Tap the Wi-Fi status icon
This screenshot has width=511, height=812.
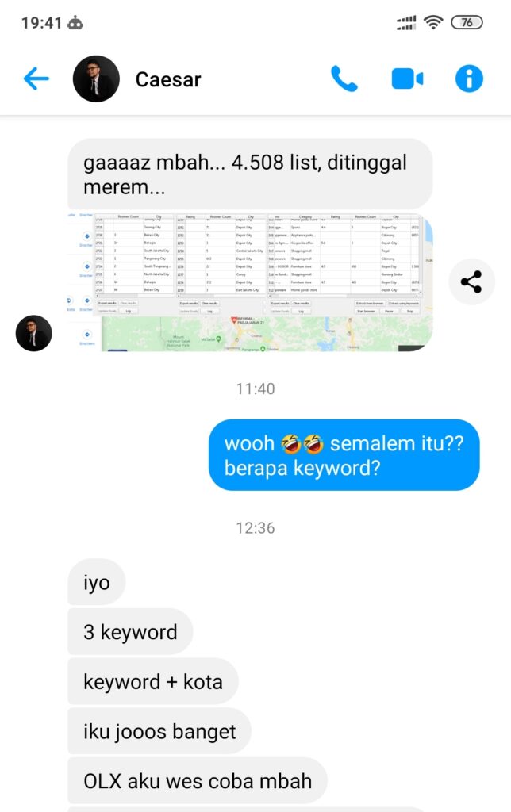(433, 22)
